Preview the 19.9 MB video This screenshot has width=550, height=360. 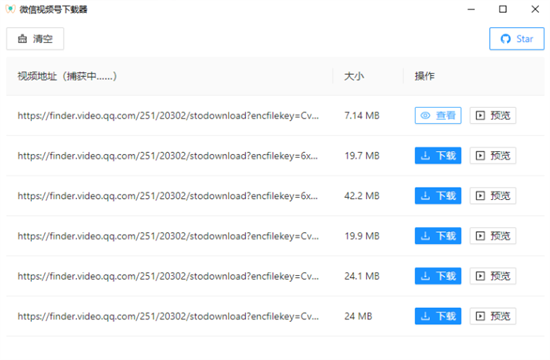point(493,236)
